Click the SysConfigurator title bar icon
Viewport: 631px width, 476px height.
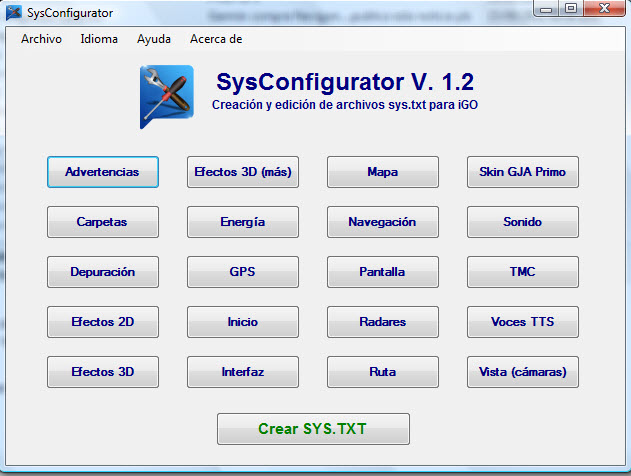(x=14, y=12)
